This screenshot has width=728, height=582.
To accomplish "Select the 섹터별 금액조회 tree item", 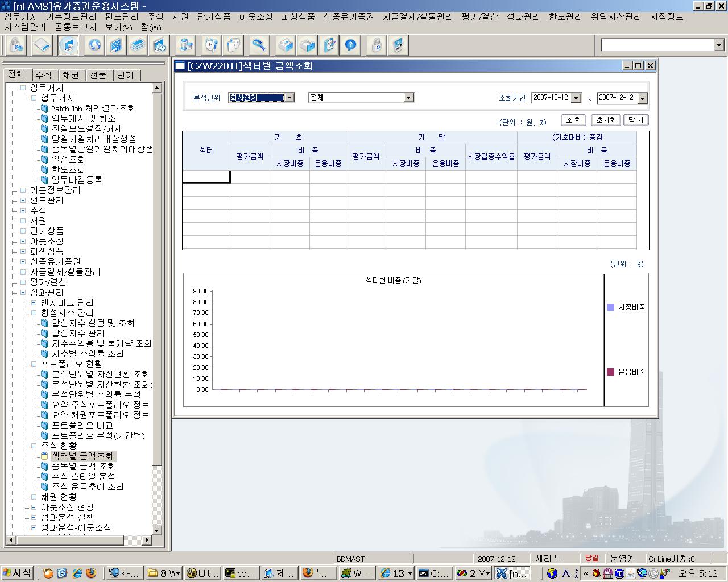I will [x=83, y=456].
